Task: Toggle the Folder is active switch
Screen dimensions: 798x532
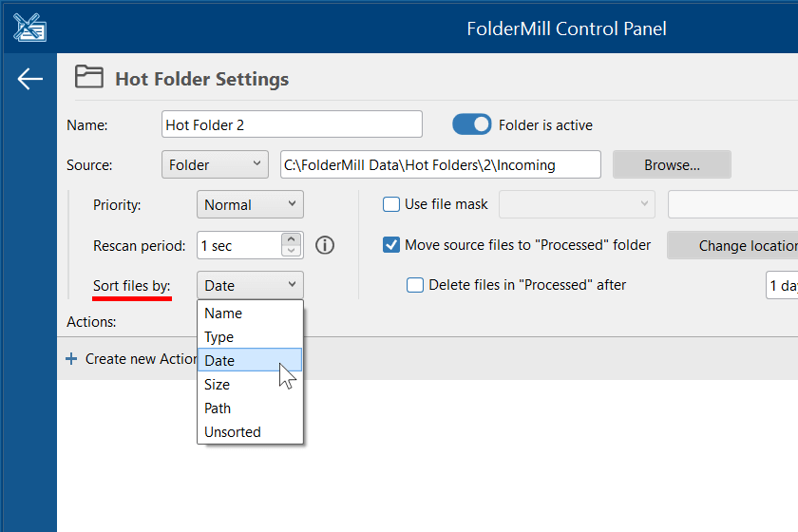Action: tap(472, 124)
